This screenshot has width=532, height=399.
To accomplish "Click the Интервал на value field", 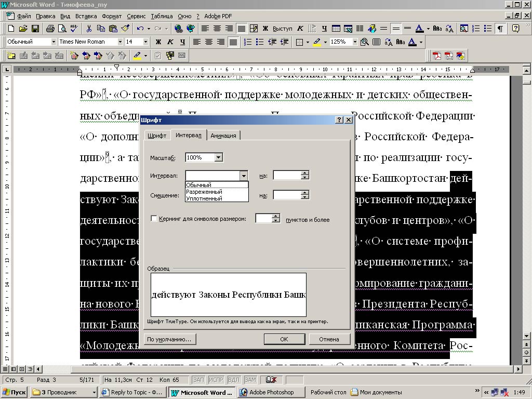I will [287, 176].
